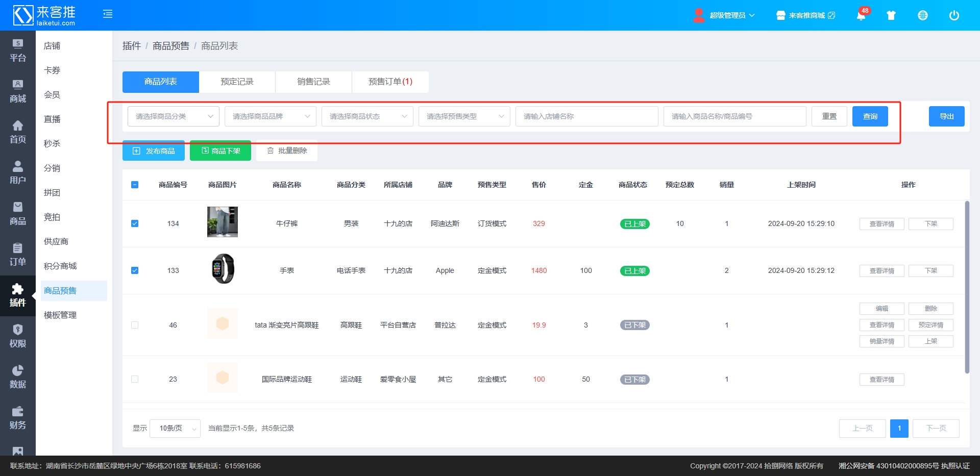
Task: Collapse sidebar with hamburger menu icon
Action: 108,14
